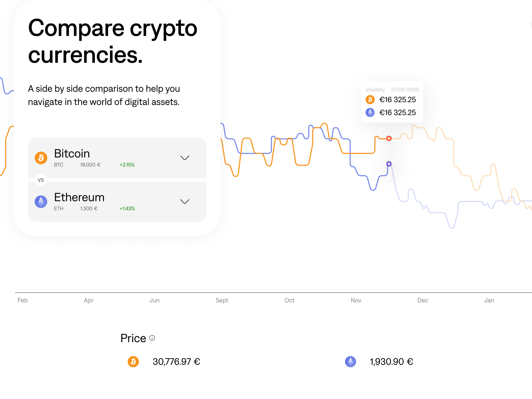Select the Bitcoin icon in the comparison card
The height and width of the screenshot is (399, 532).
[41, 158]
